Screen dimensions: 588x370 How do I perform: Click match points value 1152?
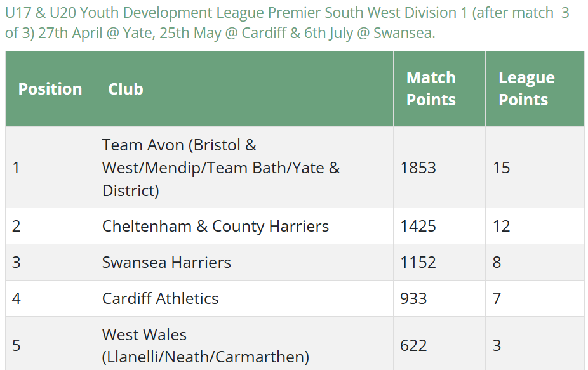pos(418,262)
